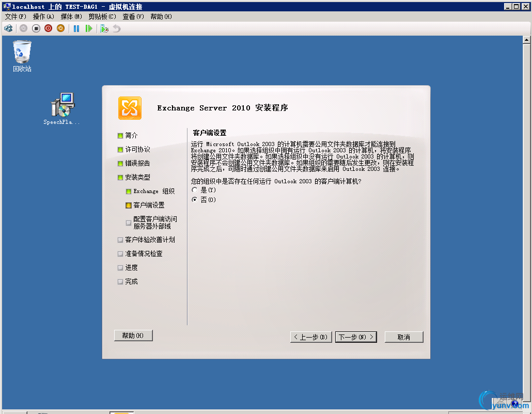Open the 操作(A) menu
The height and width of the screenshot is (414, 532).
point(43,17)
